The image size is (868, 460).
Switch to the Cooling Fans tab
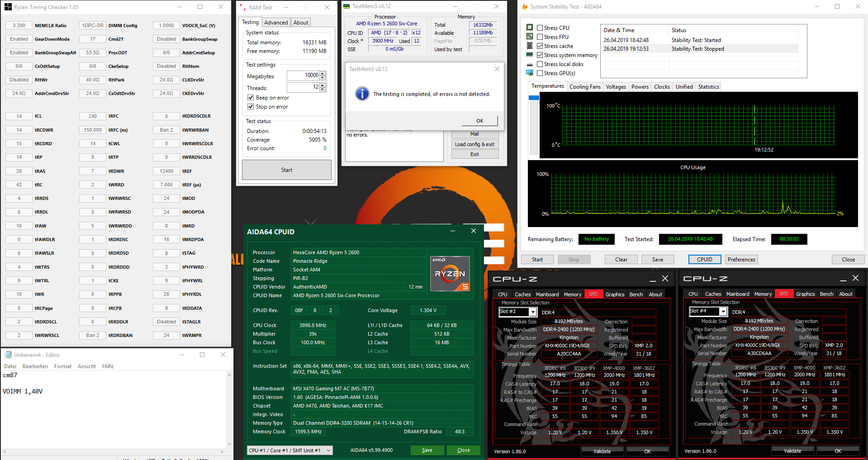point(585,87)
